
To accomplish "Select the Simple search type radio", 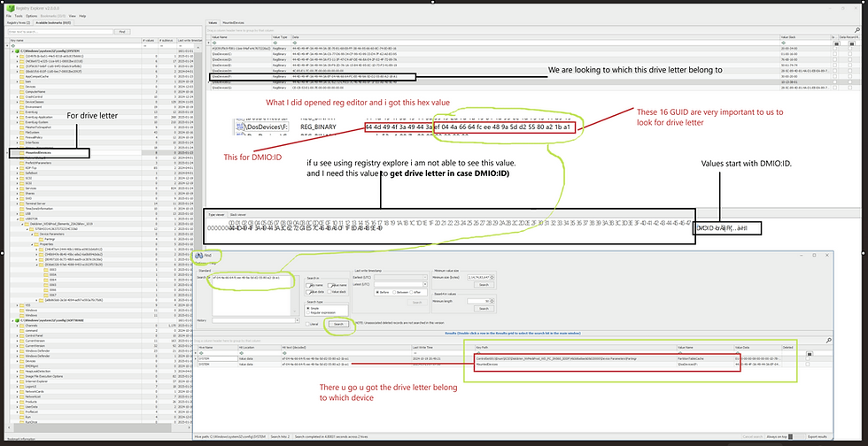I will [x=308, y=308].
